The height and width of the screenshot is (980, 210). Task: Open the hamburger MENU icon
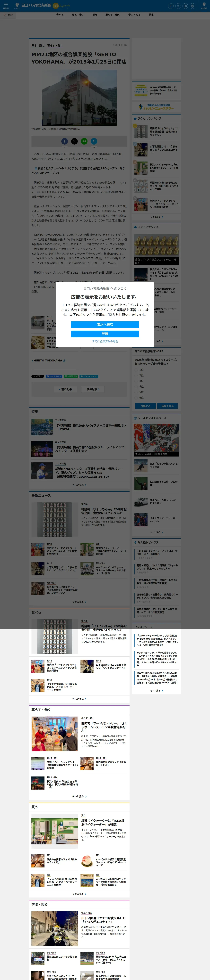6,6
